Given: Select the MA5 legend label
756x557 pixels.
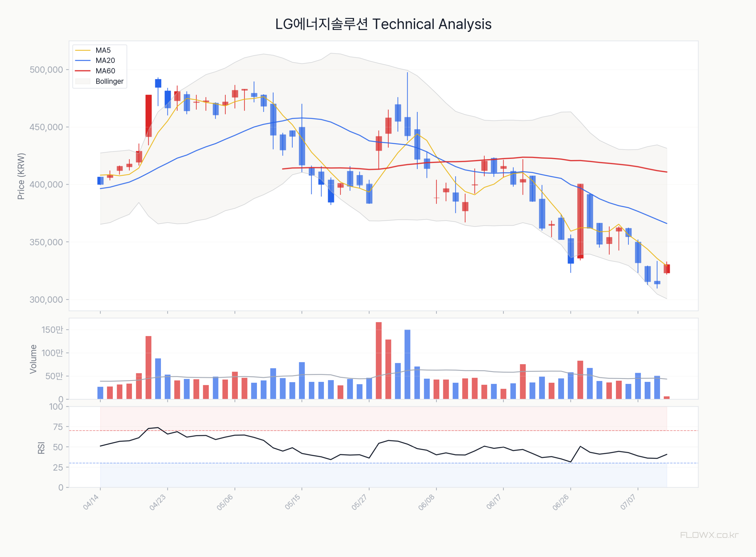Looking at the screenshot, I should click(x=103, y=50).
